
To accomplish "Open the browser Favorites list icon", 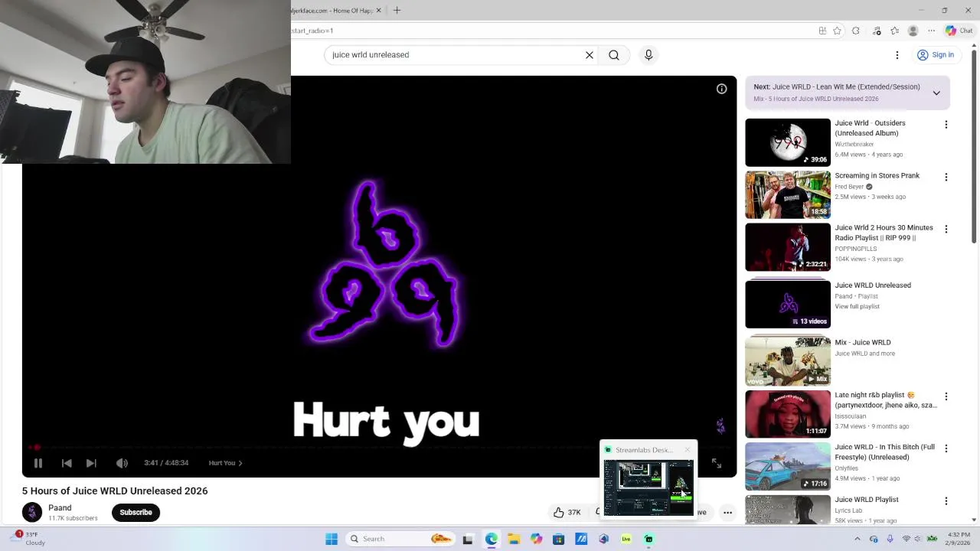I will tap(894, 31).
